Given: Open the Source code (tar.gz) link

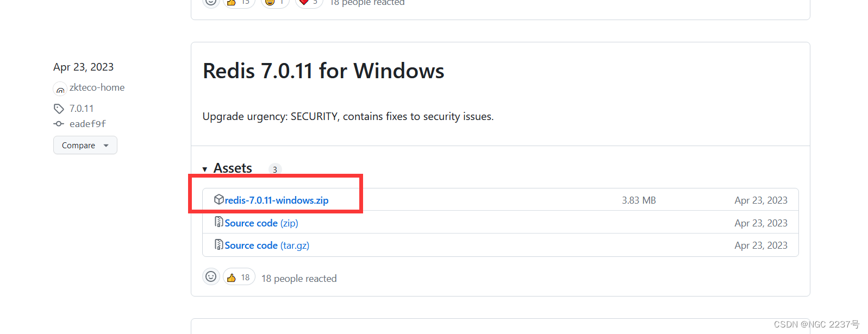Looking at the screenshot, I should click(267, 245).
